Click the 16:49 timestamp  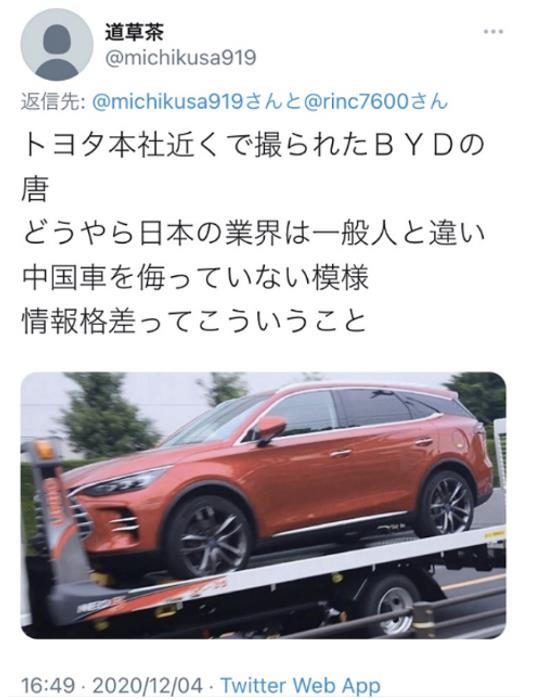(47, 685)
